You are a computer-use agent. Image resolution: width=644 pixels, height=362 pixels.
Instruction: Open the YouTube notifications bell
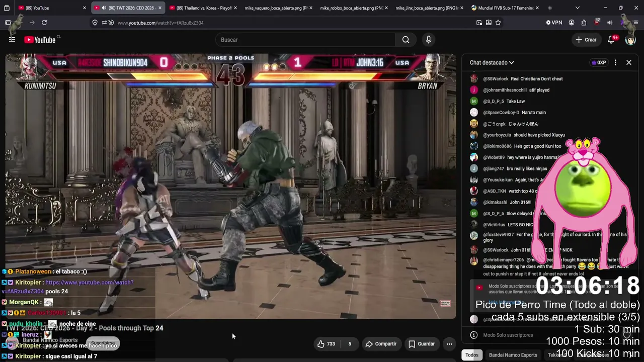pyautogui.click(x=612, y=40)
